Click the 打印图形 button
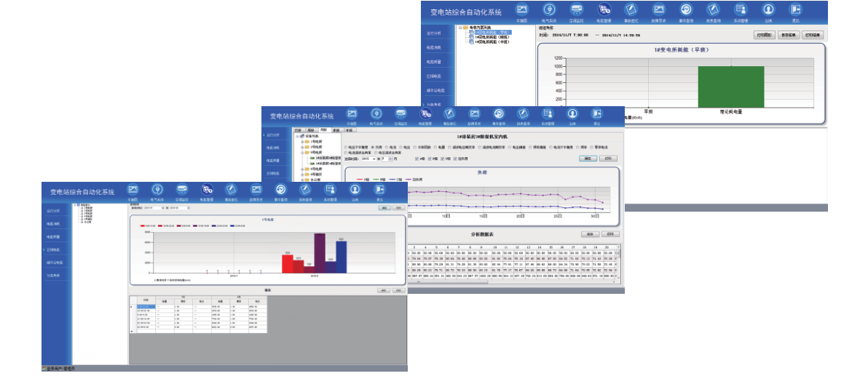This screenshot has height=376, width=868. coord(764,34)
